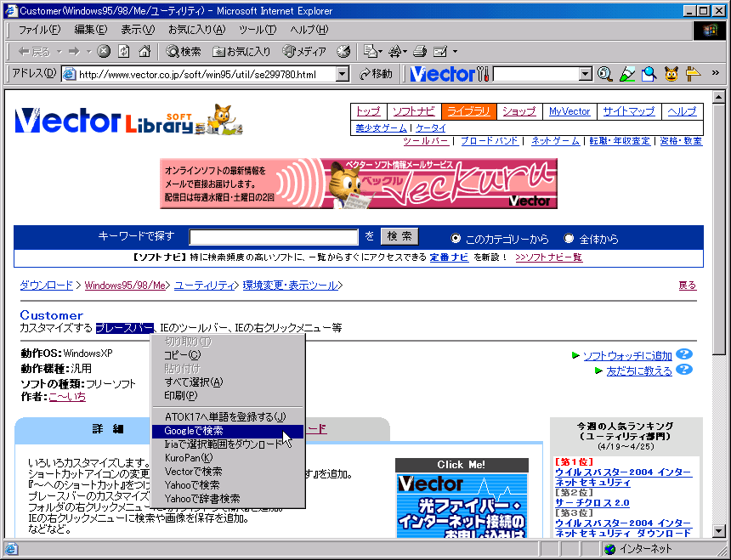731x560 pixels.
Task: Click the キーワードで探す text input field
Action: point(274,237)
